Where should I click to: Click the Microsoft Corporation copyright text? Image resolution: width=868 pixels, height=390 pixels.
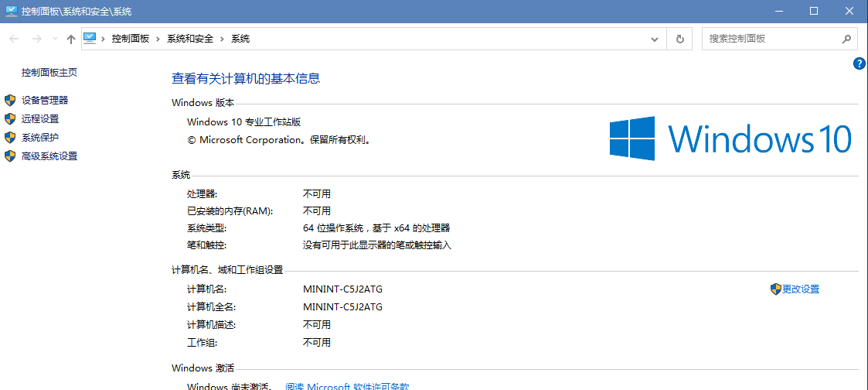(279, 140)
